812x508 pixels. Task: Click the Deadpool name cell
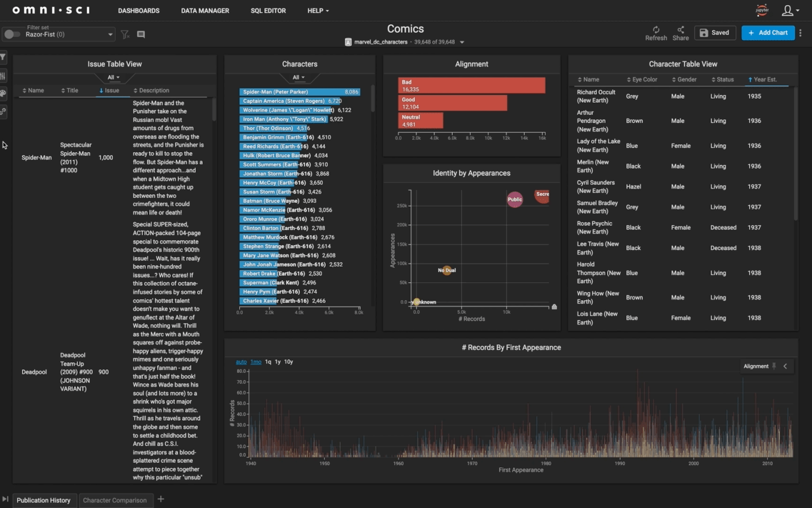(34, 372)
